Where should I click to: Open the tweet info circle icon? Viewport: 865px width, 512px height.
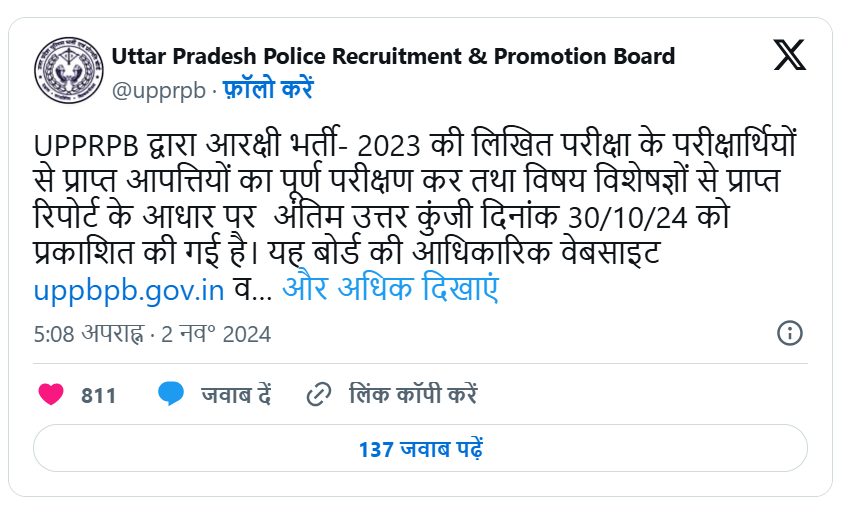tap(790, 332)
